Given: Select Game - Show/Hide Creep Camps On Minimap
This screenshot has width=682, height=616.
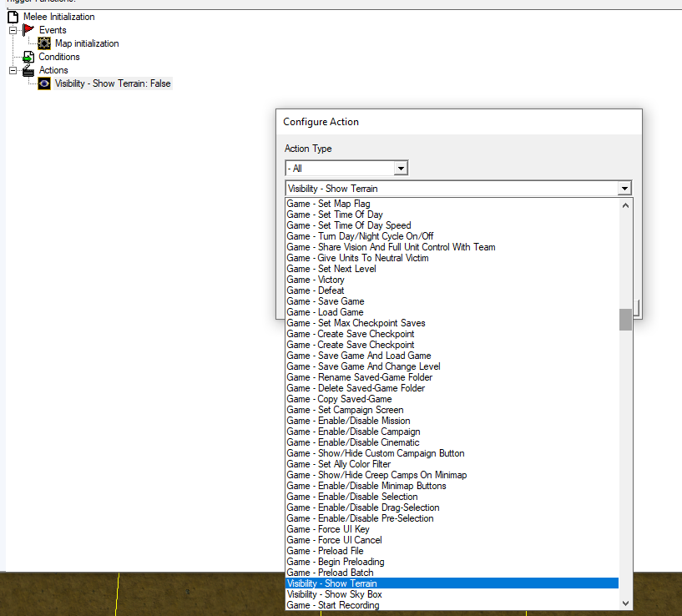Looking at the screenshot, I should click(x=452, y=476).
